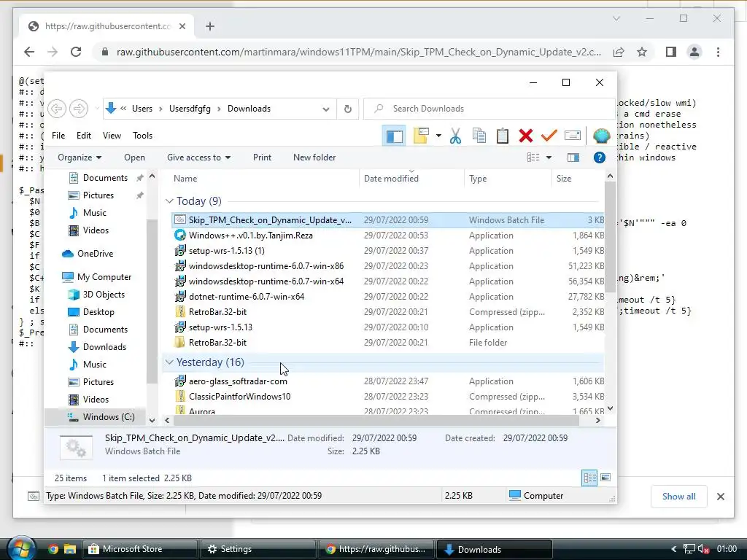Open a new Chrome tab
Viewport: 747px width, 560px height.
[x=210, y=26]
